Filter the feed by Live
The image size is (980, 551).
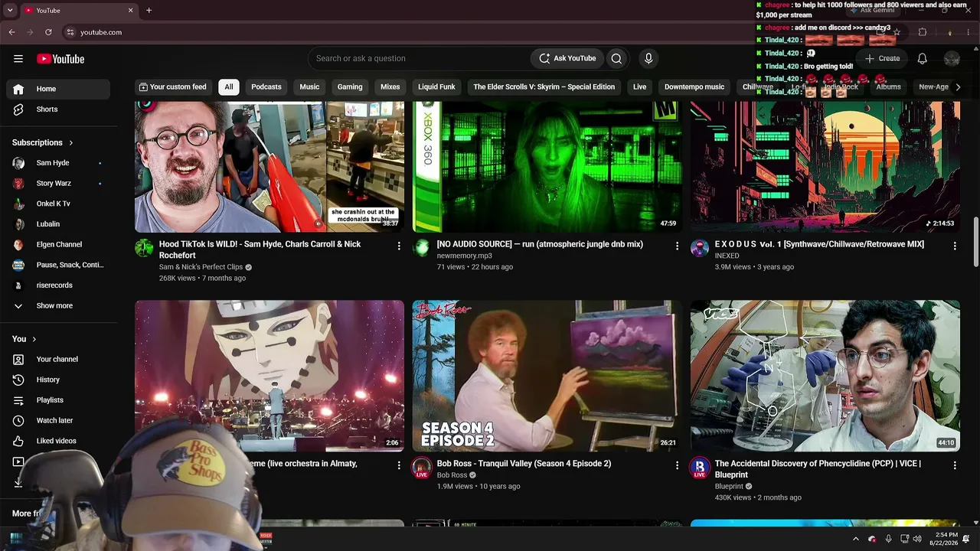pyautogui.click(x=640, y=87)
